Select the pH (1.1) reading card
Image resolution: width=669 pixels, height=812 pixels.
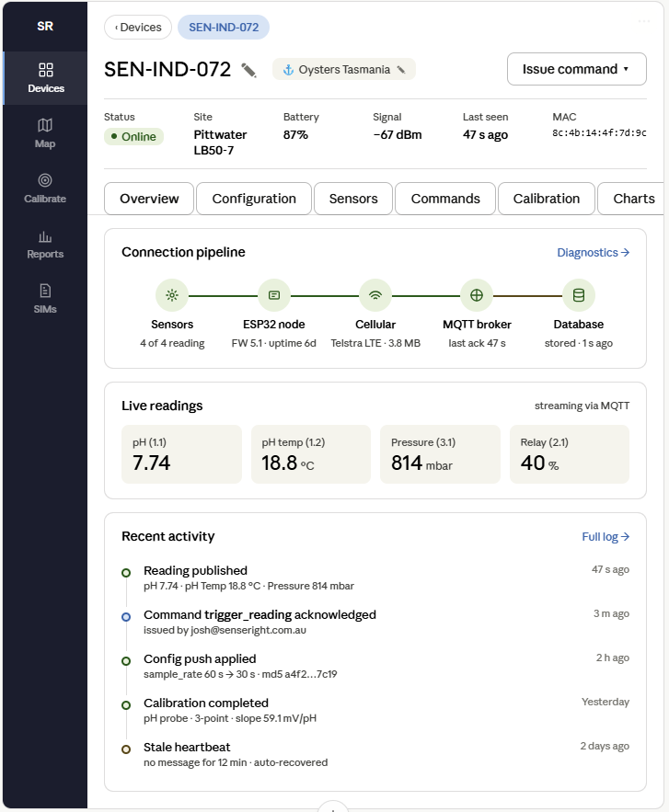click(181, 454)
